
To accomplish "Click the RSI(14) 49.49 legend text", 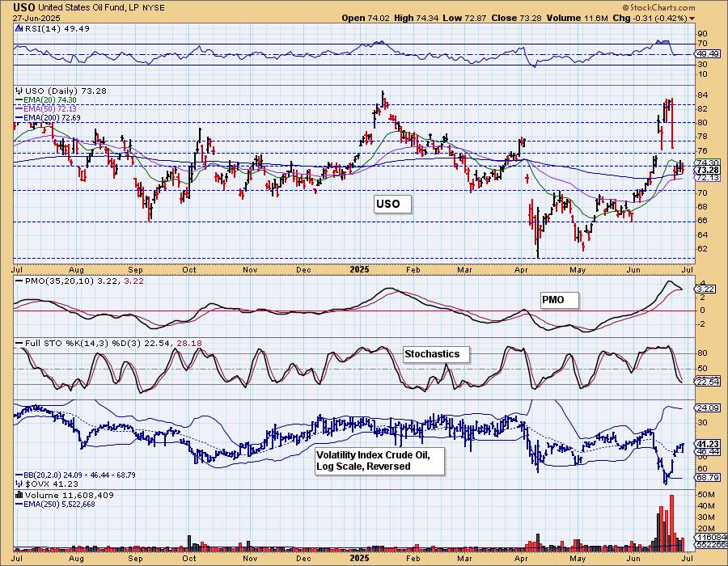I will click(57, 28).
